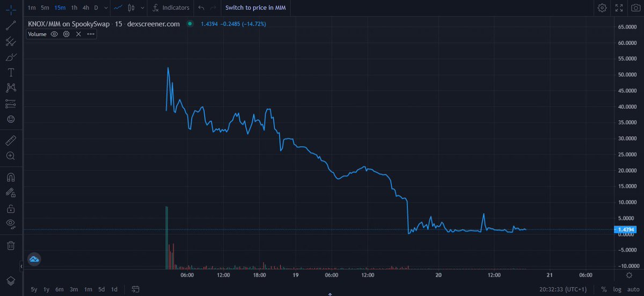This screenshot has width=644, height=296.
Task: Collapse the left drawing toolbar arrow
Action: (22, 266)
